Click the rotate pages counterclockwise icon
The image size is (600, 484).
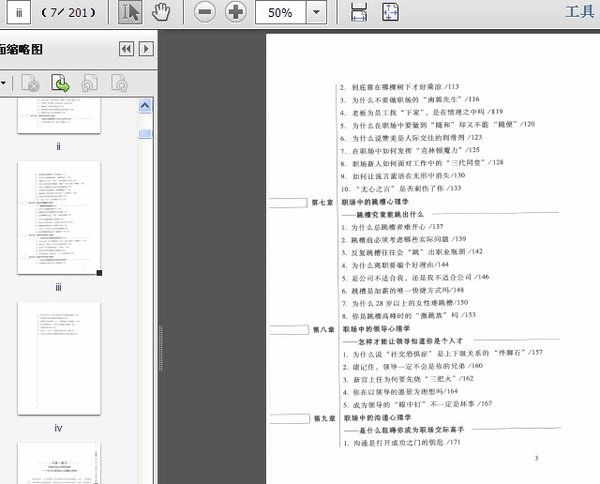tap(89, 83)
